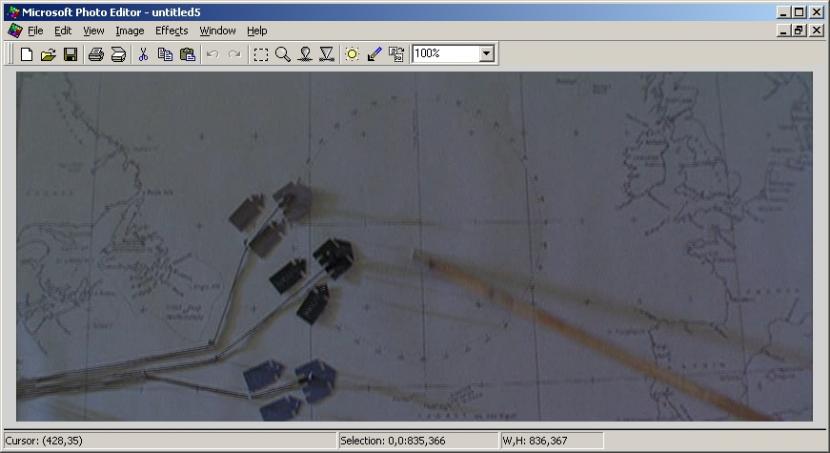Screen dimensions: 830x453
Task: Open a file with the folder icon
Action: [x=48, y=54]
